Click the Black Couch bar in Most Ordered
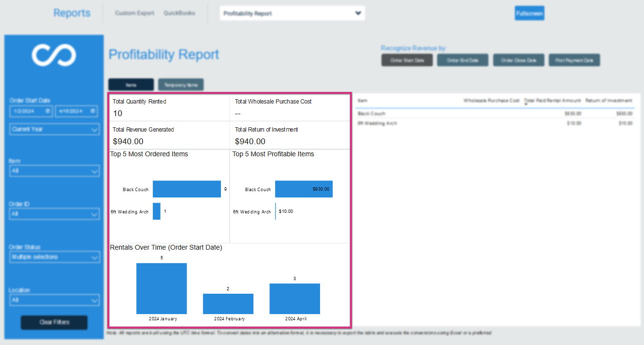Image resolution: width=644 pixels, height=345 pixels. 187,189
